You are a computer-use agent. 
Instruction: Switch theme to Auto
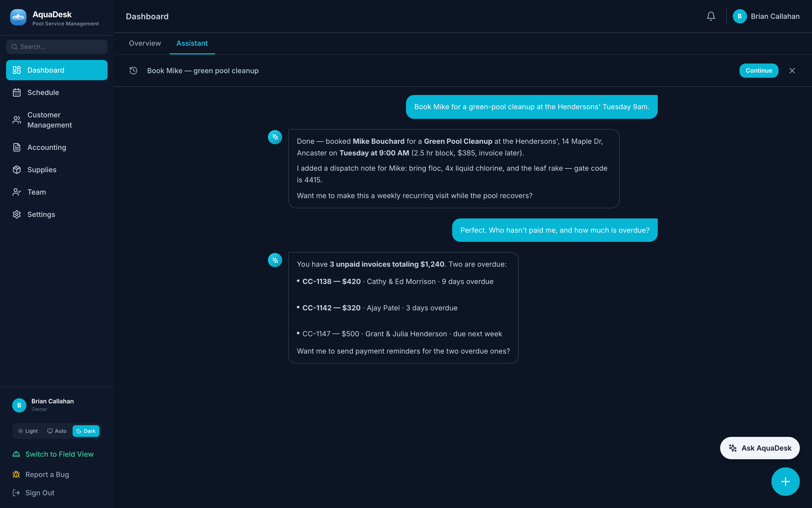pyautogui.click(x=57, y=431)
